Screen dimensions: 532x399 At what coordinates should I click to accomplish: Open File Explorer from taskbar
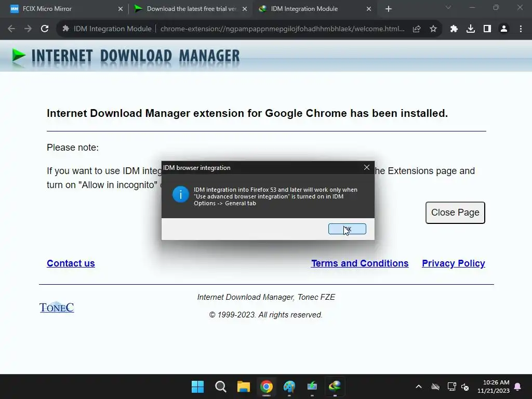(x=243, y=387)
